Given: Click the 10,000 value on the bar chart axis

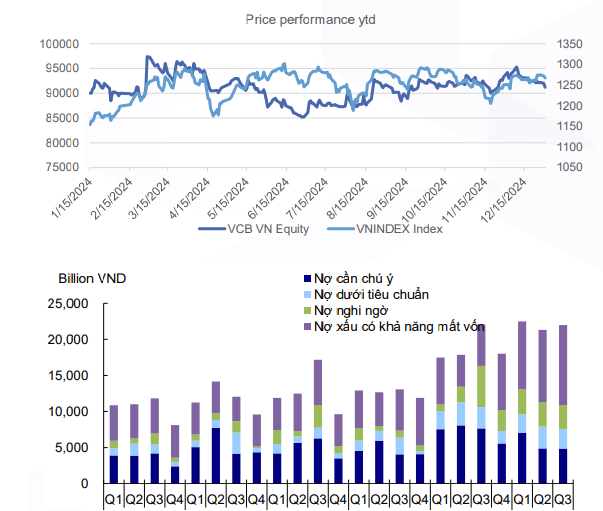Looking at the screenshot, I should coord(68,411).
